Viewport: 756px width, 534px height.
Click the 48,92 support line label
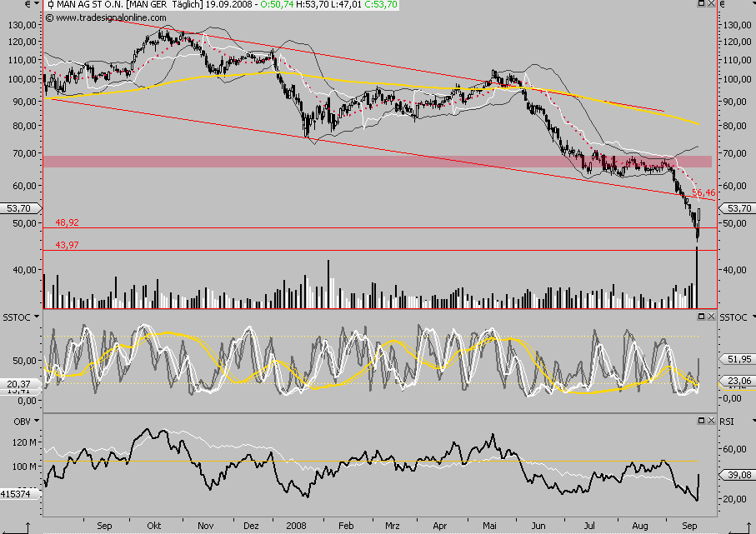pos(67,222)
